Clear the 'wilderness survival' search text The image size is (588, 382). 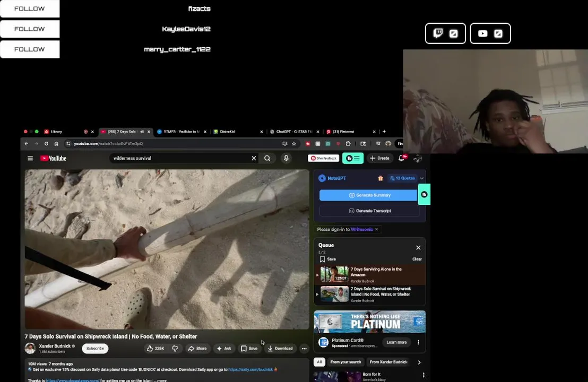(x=254, y=158)
